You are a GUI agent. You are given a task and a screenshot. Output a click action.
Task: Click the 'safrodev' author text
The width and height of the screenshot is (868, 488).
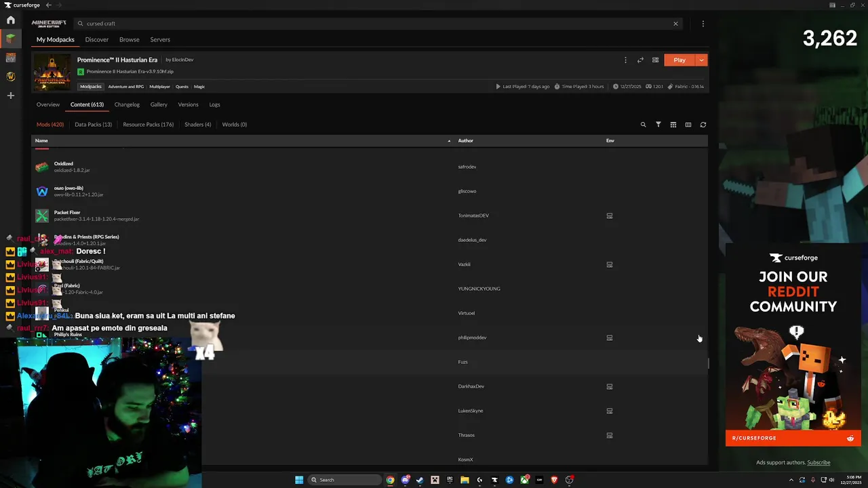pyautogui.click(x=467, y=167)
